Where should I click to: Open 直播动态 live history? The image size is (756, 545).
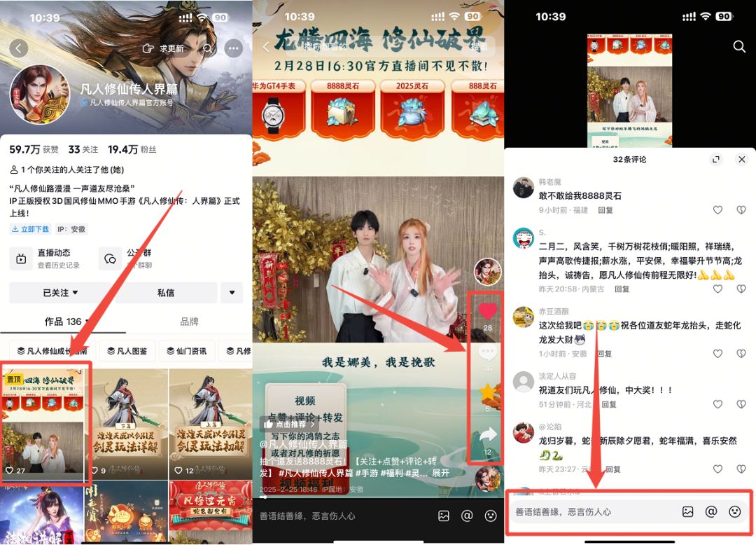click(46, 258)
